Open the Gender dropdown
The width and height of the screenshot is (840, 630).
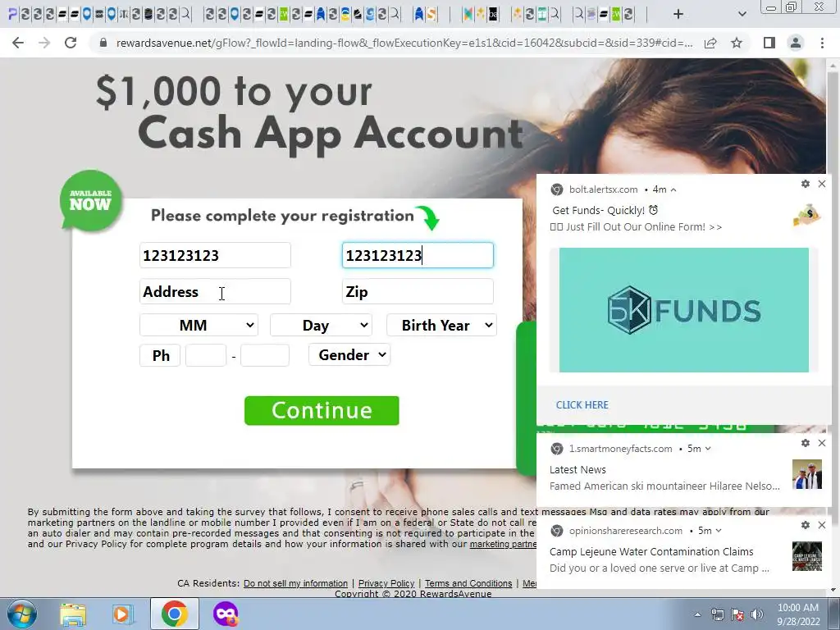pyautogui.click(x=349, y=355)
